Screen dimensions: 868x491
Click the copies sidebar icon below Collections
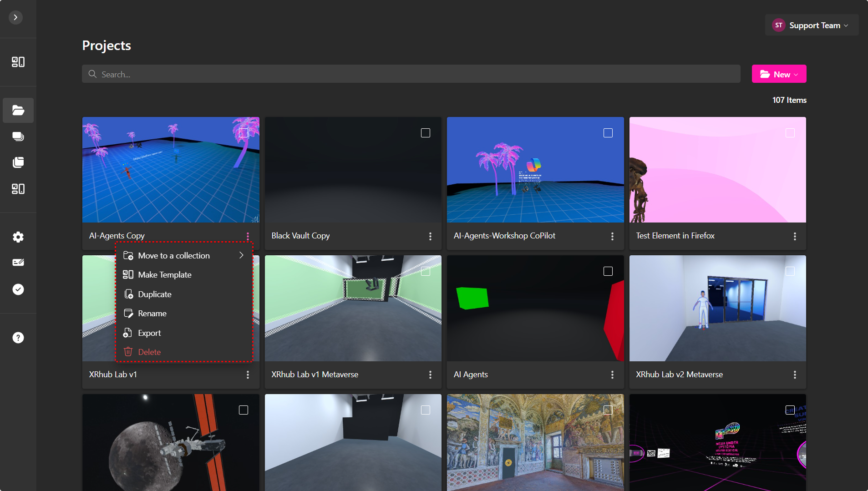tap(18, 162)
